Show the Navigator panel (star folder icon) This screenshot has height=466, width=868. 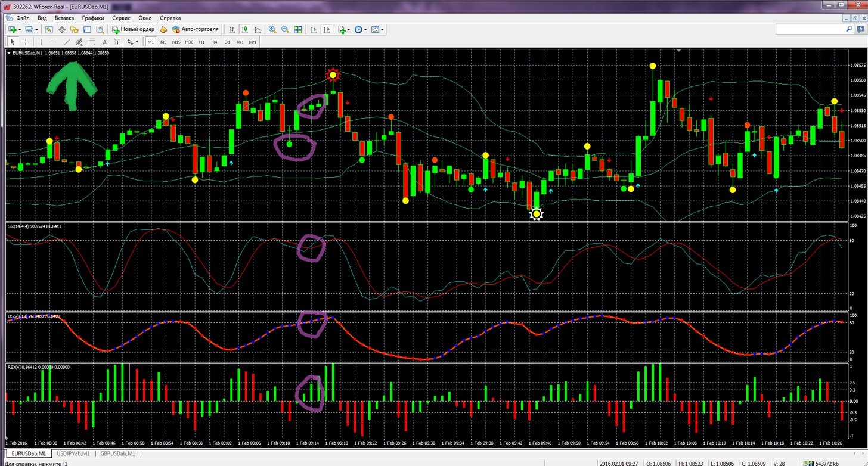(75, 29)
